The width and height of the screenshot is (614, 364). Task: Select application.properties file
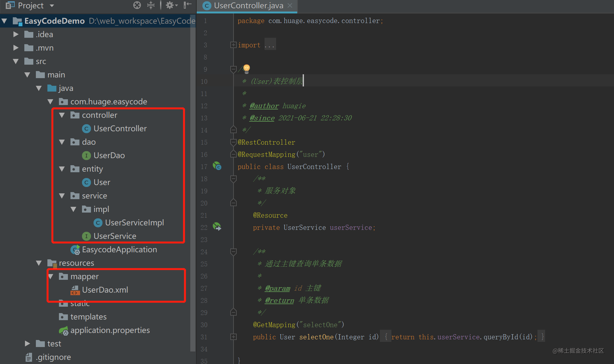tap(110, 330)
